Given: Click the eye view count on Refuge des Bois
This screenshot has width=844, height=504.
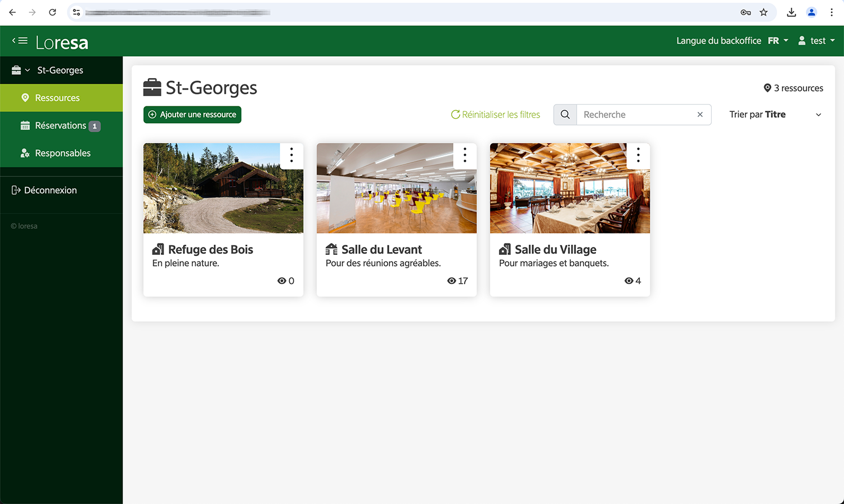Looking at the screenshot, I should pyautogui.click(x=286, y=281).
